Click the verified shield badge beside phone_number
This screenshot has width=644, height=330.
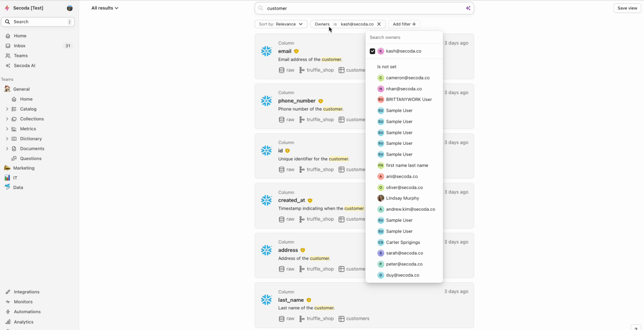(321, 101)
